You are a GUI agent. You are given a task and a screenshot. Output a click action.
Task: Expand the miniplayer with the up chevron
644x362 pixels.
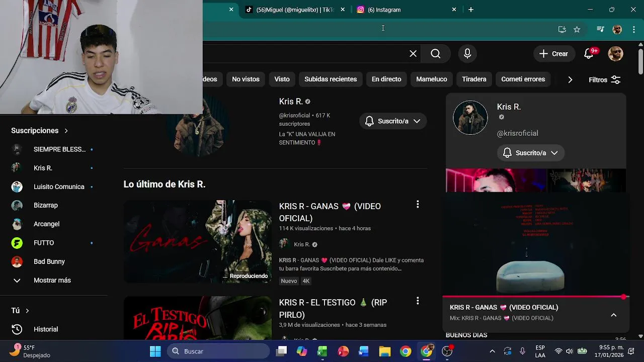point(613,315)
